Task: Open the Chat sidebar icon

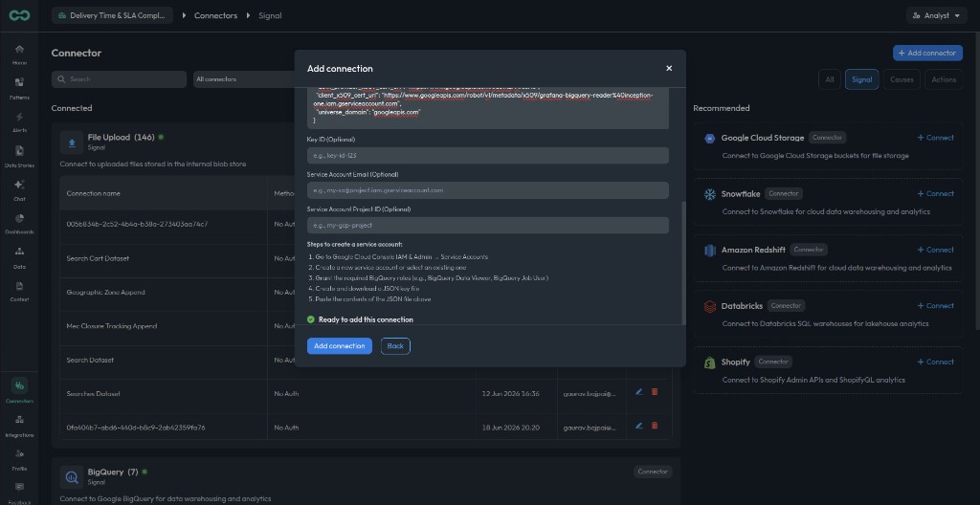Action: coord(19,190)
